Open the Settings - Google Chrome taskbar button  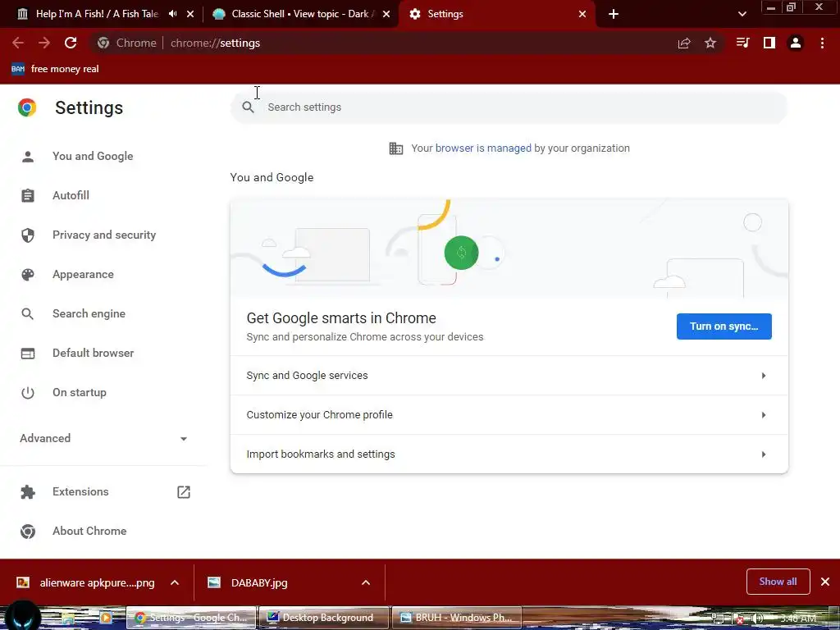point(191,618)
